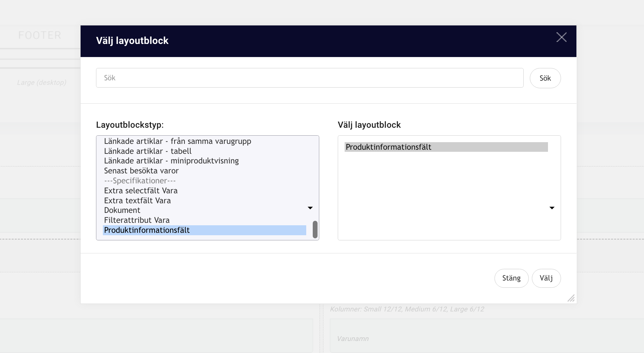
Task: Click the Layoutblockstyp list scrollbar thumb
Action: (315, 229)
